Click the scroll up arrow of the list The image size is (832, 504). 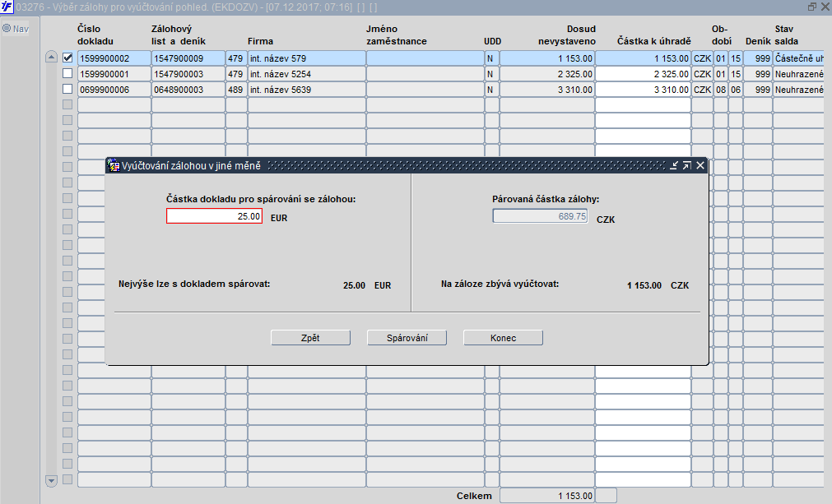point(52,57)
